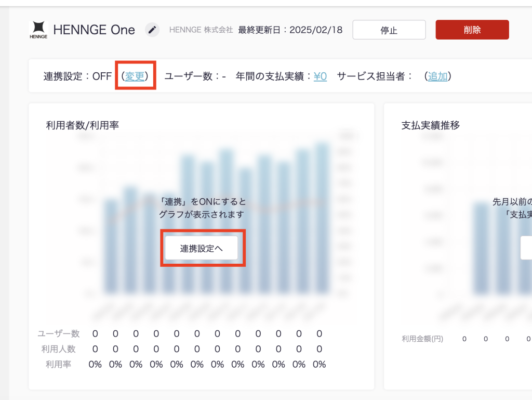Screen dimensions: 532x400
Task: Click the HENNGE logo icon
Action: [x=38, y=30]
